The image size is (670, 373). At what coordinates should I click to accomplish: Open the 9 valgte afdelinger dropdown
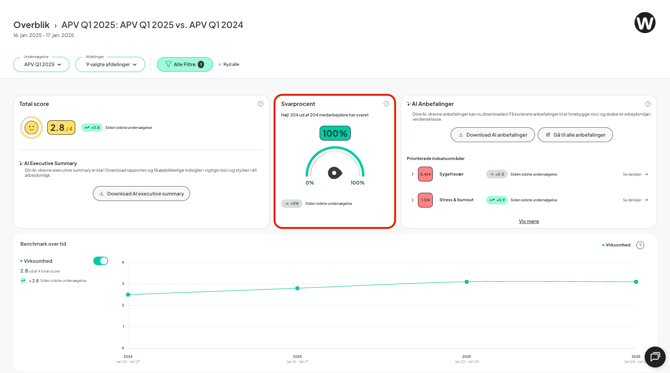pos(110,65)
